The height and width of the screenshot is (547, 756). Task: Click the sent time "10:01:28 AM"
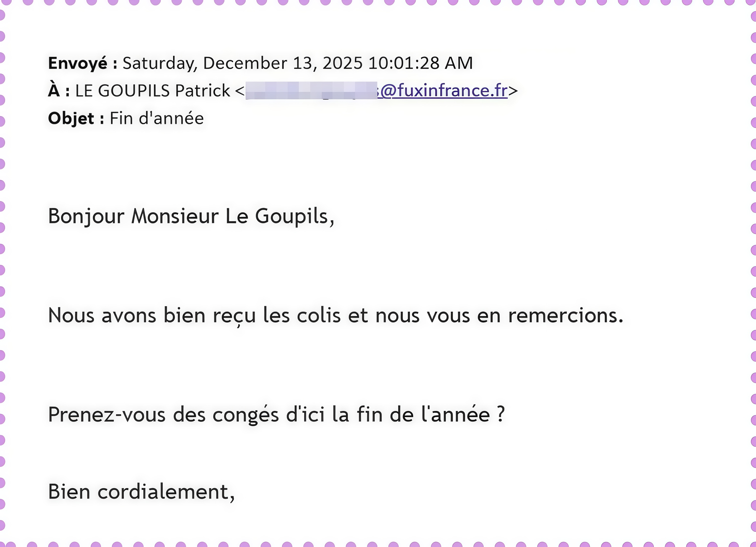tap(420, 63)
